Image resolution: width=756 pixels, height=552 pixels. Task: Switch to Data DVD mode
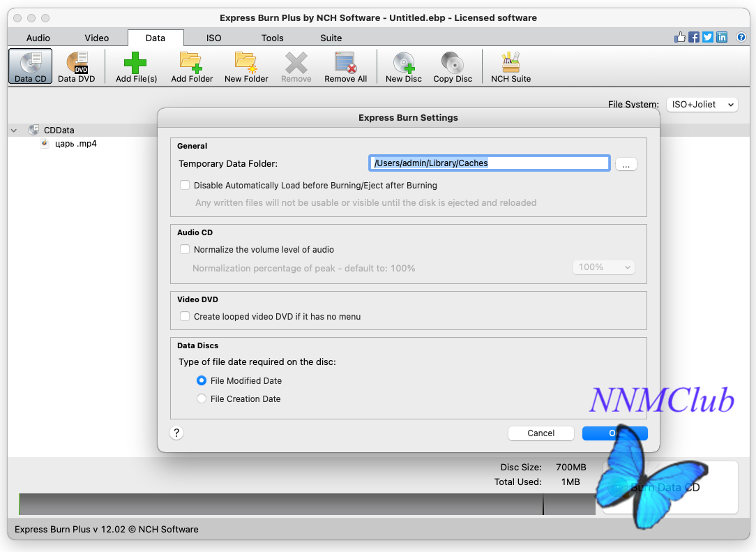click(77, 66)
